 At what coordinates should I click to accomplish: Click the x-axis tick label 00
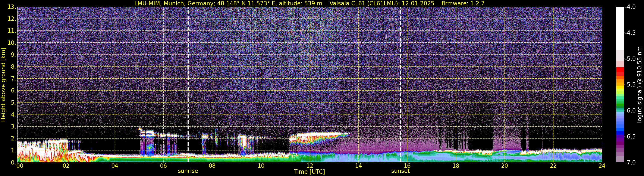coord(20,166)
